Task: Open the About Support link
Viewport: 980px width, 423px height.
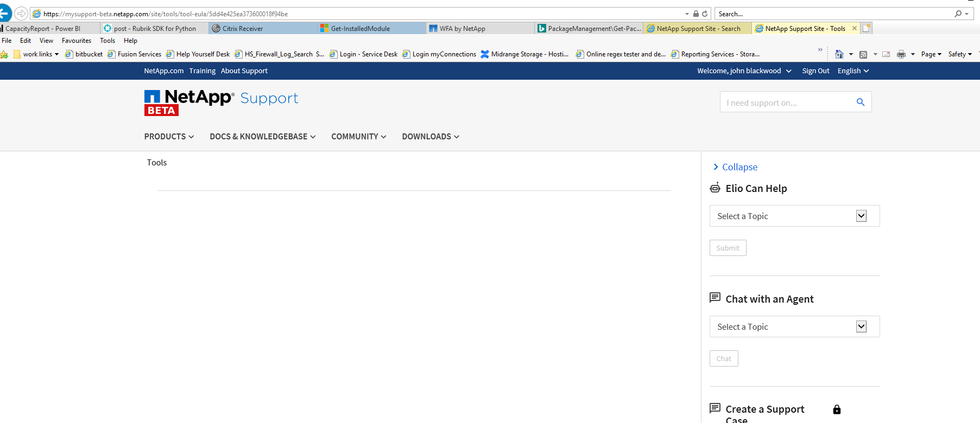Action: click(x=244, y=71)
